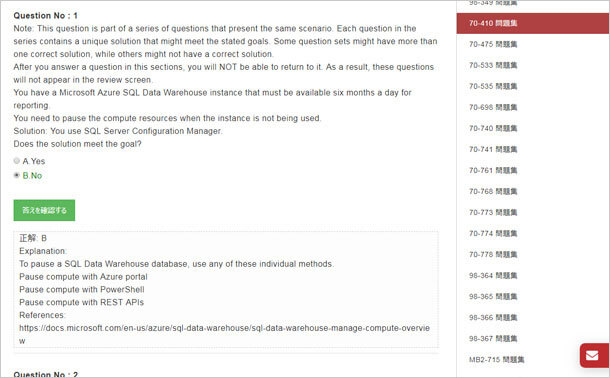
Task: Open the 70-778 question set
Action: [x=493, y=254]
